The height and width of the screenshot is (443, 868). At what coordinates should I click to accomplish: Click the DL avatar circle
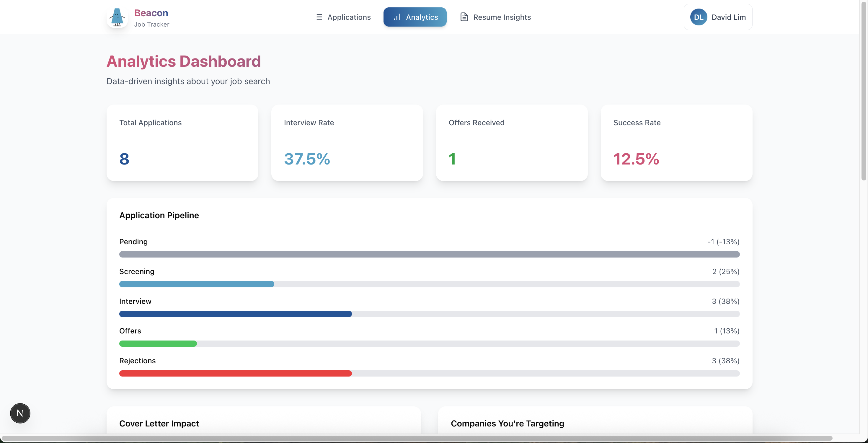[x=698, y=17]
